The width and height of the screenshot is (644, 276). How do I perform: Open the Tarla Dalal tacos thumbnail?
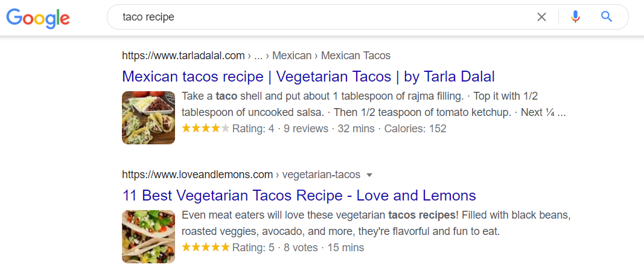pyautogui.click(x=148, y=117)
